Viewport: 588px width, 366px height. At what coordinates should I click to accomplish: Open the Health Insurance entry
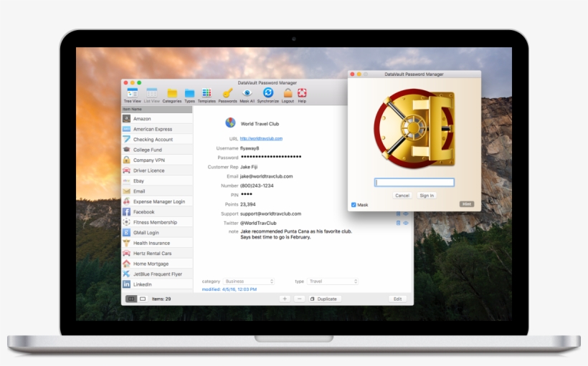point(157,243)
